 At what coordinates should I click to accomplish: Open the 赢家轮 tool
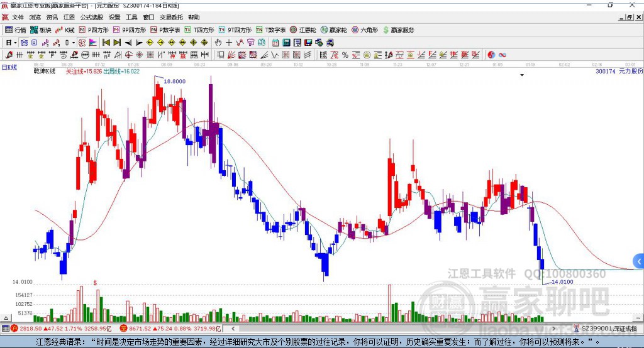coord(333,30)
